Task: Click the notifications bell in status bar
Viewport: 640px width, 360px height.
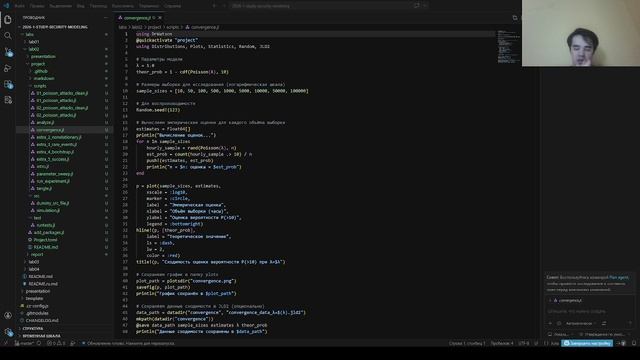Action: pos(633,343)
